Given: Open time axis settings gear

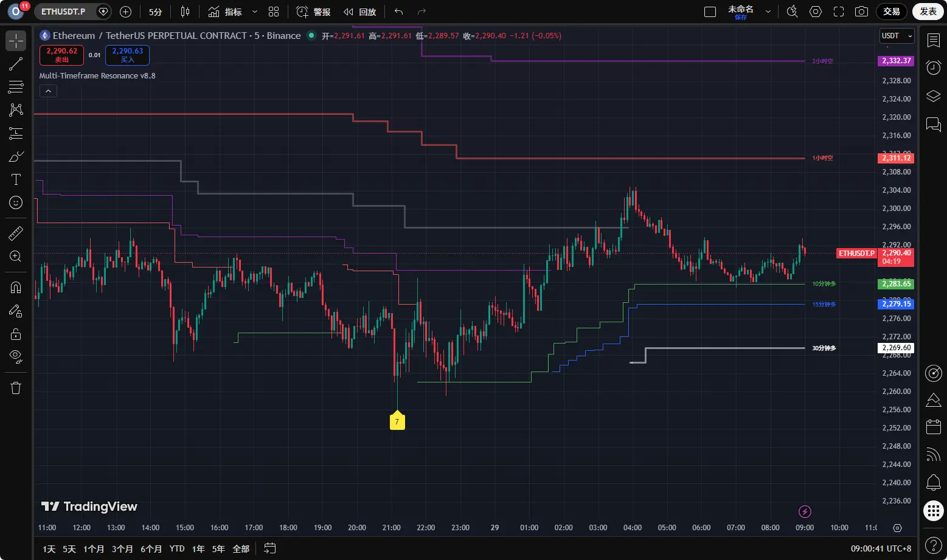Looking at the screenshot, I should [897, 528].
